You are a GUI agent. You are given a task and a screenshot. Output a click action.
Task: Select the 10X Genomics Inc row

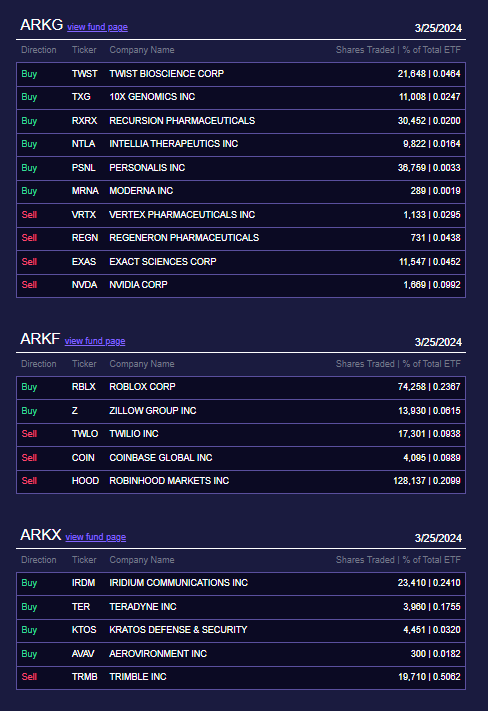tap(241, 97)
